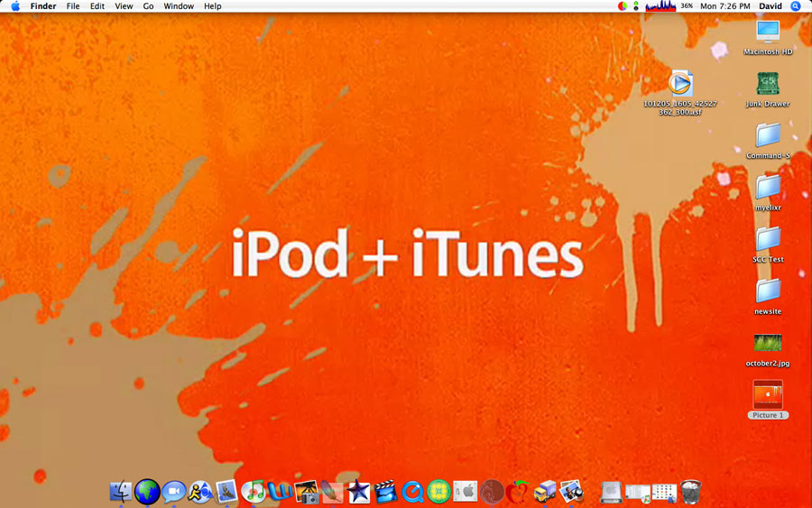This screenshot has height=508, width=812.
Task: Open the minimized iTunes window in Dock
Action: click(638, 494)
